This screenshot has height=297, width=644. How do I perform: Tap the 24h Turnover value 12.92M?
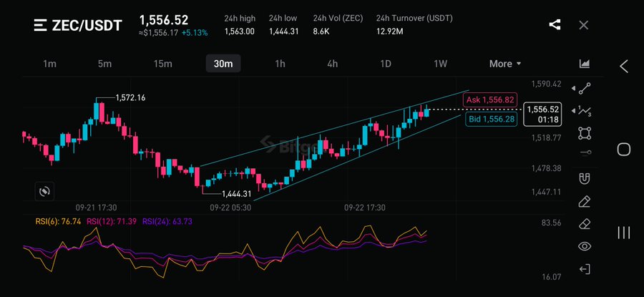pos(389,31)
